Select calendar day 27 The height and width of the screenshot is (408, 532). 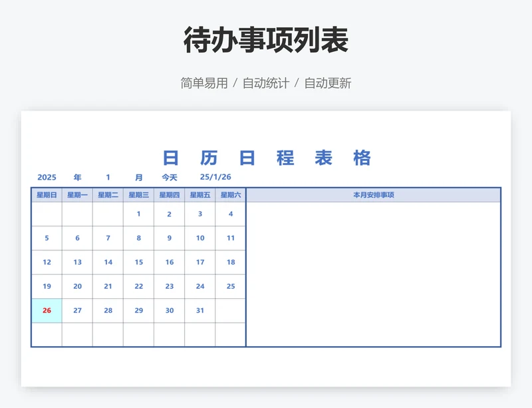point(77,311)
